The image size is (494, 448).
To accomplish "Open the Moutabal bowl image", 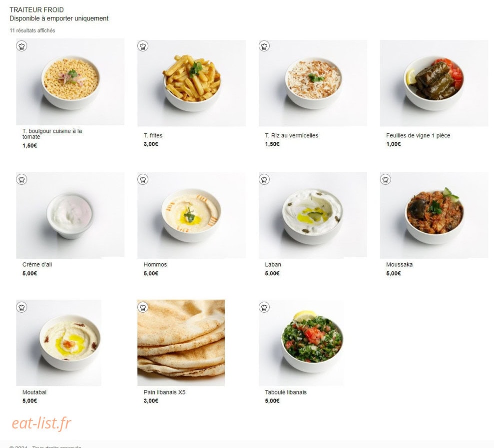I will point(58,343).
